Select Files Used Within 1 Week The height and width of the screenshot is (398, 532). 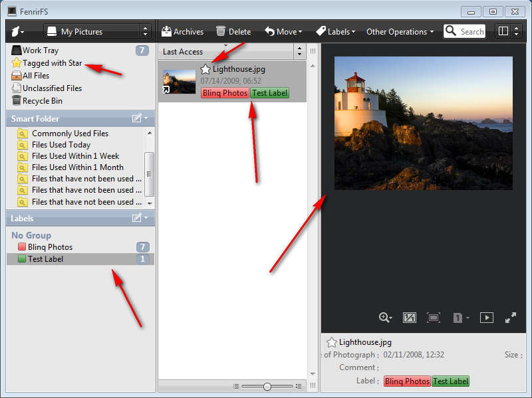pos(75,156)
